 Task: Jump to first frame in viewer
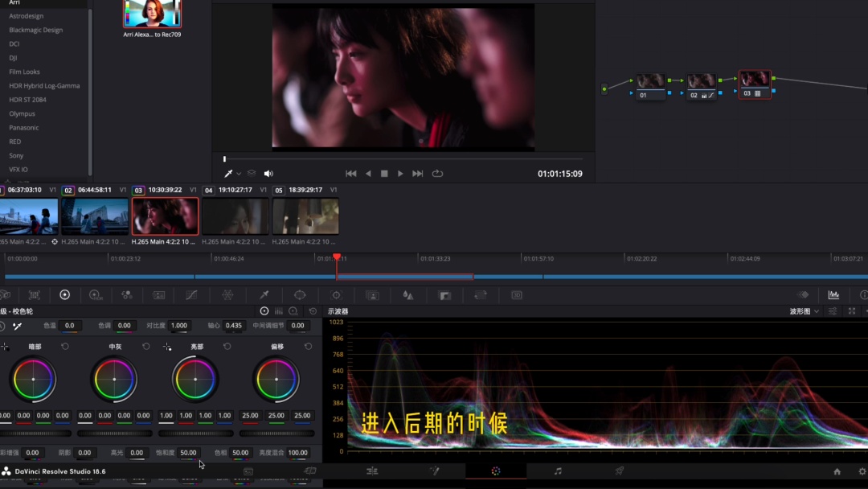[351, 174]
